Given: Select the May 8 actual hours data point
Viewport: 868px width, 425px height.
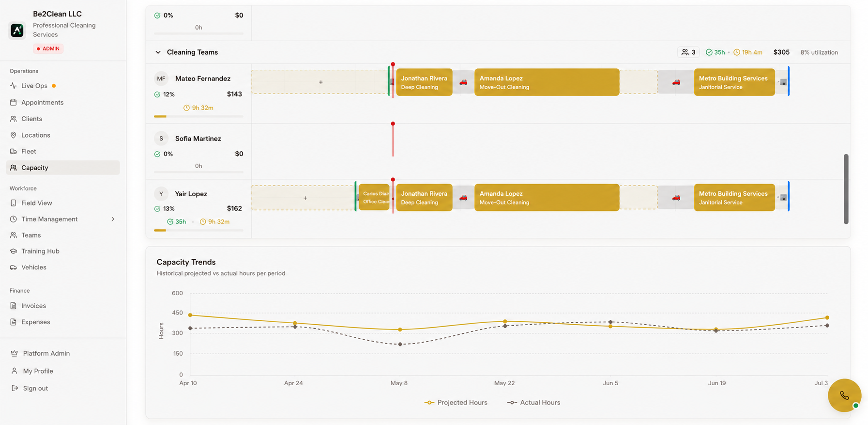Looking at the screenshot, I should (x=400, y=345).
